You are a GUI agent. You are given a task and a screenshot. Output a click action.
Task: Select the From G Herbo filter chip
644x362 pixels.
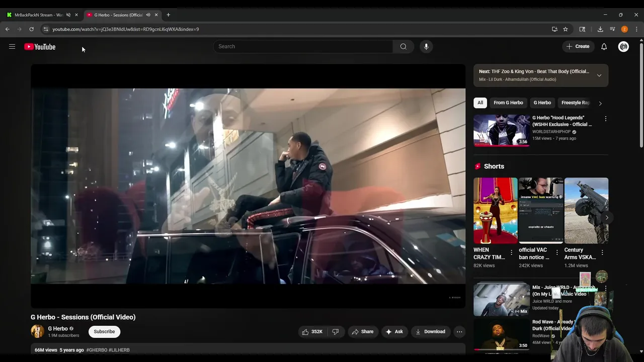click(x=508, y=103)
